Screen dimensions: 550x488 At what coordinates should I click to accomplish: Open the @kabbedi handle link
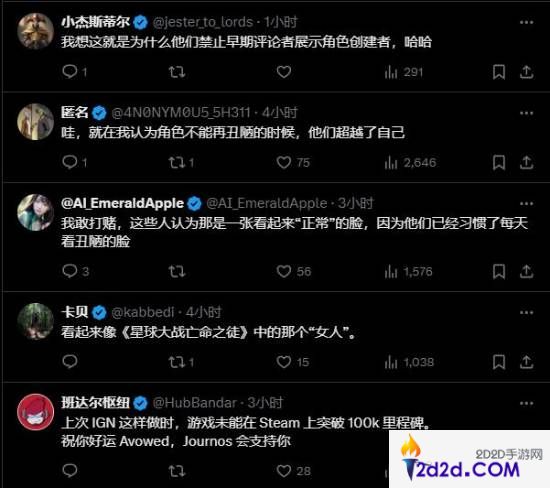point(142,312)
